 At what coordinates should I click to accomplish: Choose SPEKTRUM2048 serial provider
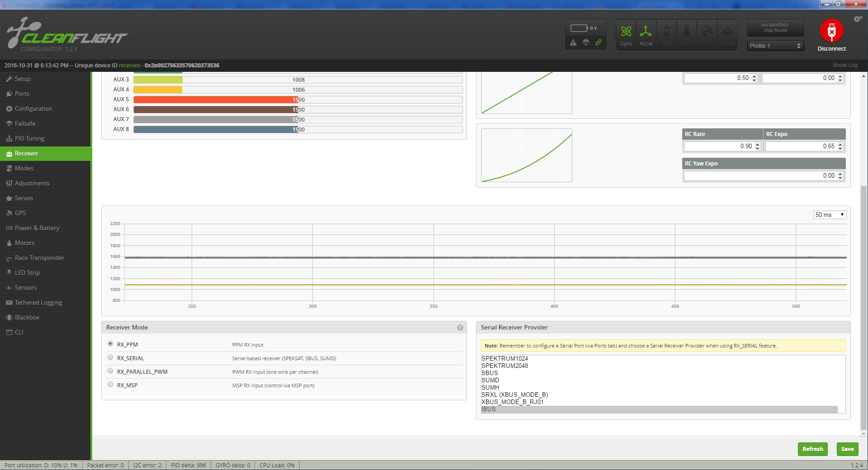(x=660, y=366)
